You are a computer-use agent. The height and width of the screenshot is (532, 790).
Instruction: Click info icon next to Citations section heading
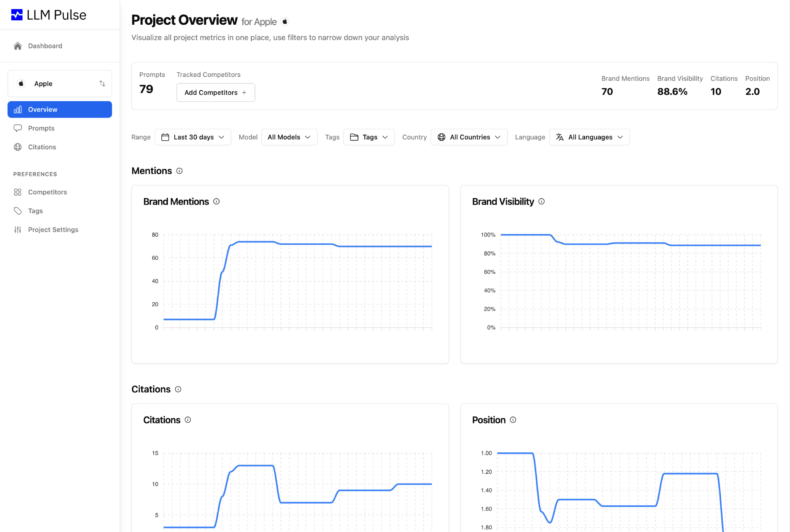(x=178, y=390)
